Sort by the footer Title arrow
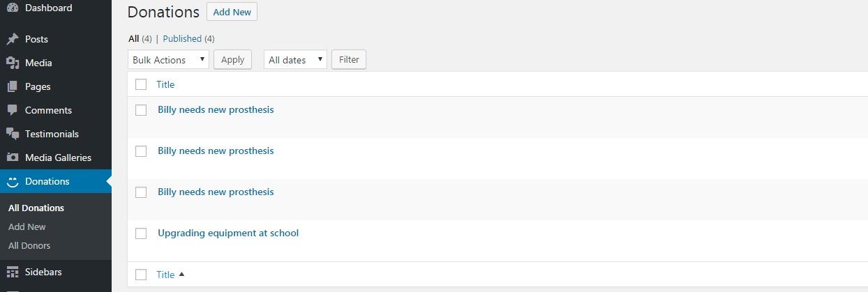The height and width of the screenshot is (292, 868). coord(181,275)
